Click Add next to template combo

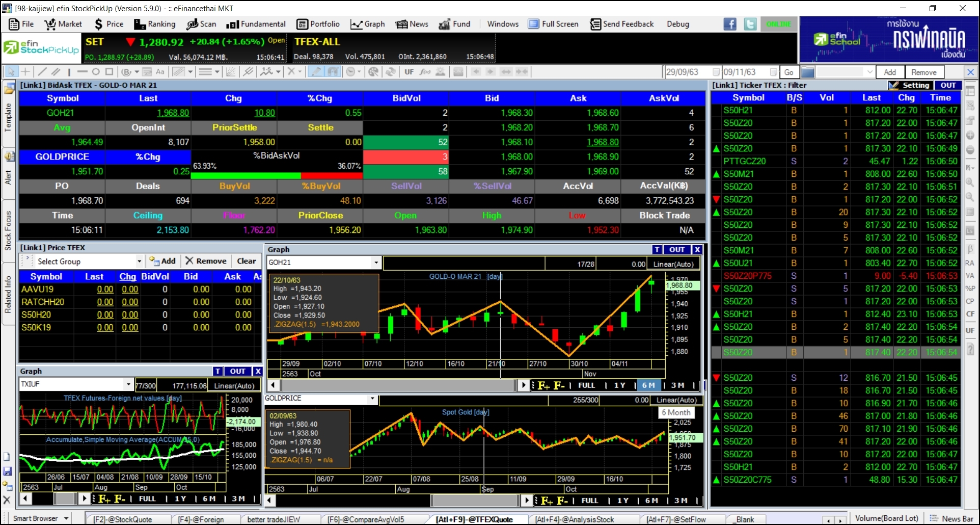(x=890, y=72)
